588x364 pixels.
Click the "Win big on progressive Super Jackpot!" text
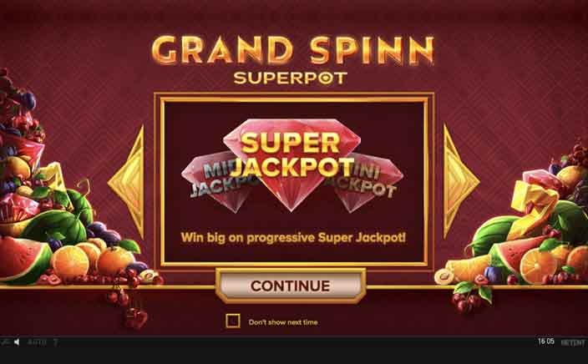tap(293, 237)
